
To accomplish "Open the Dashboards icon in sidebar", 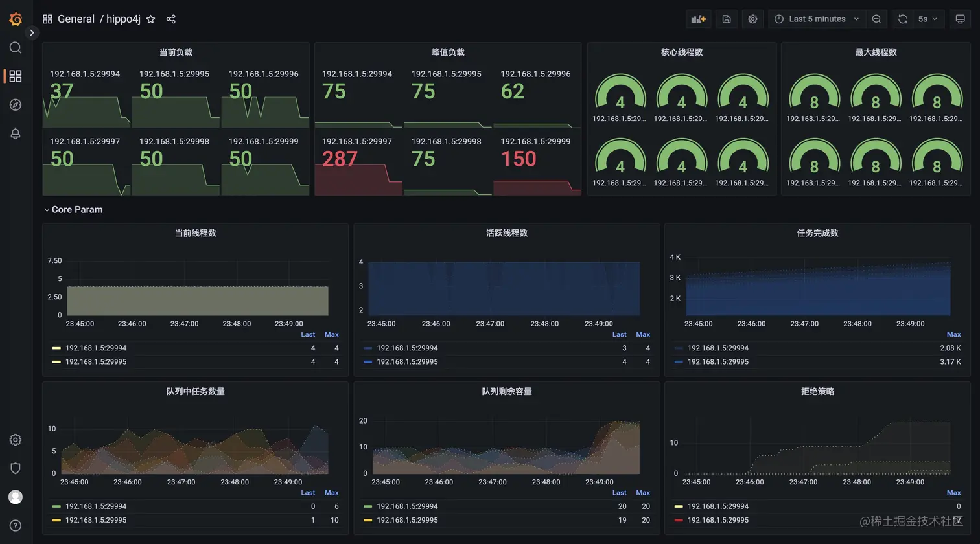I will click(x=16, y=76).
